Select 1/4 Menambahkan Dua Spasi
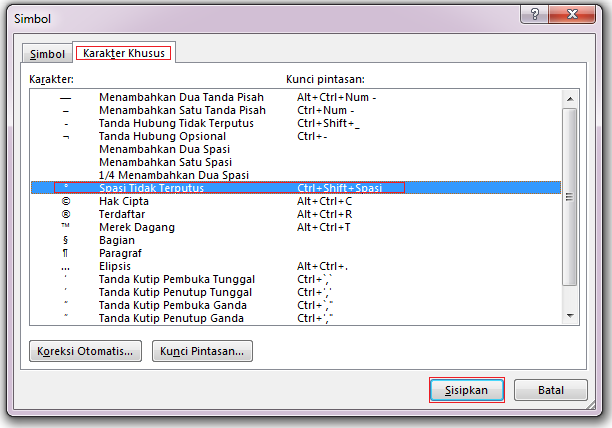Screen dimensions: 612x428 296,175
